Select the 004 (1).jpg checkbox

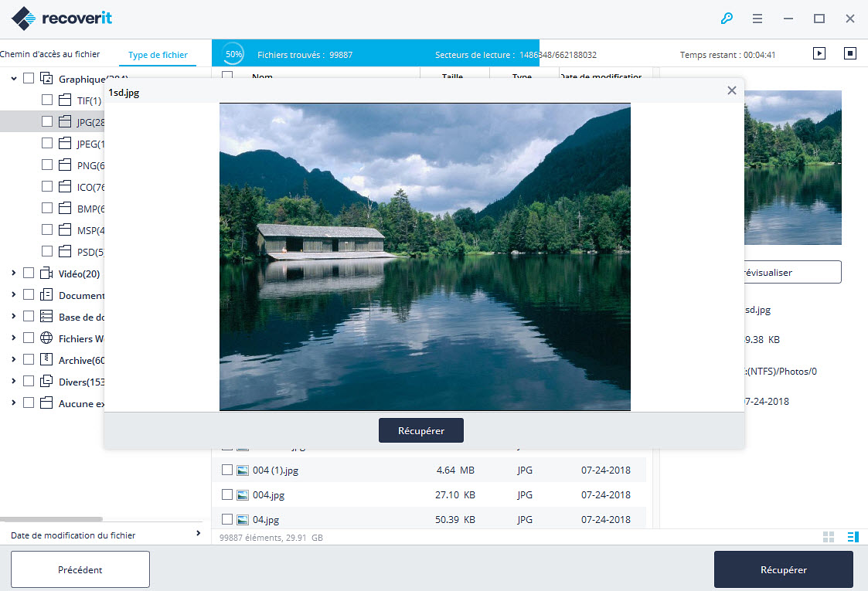(227, 470)
